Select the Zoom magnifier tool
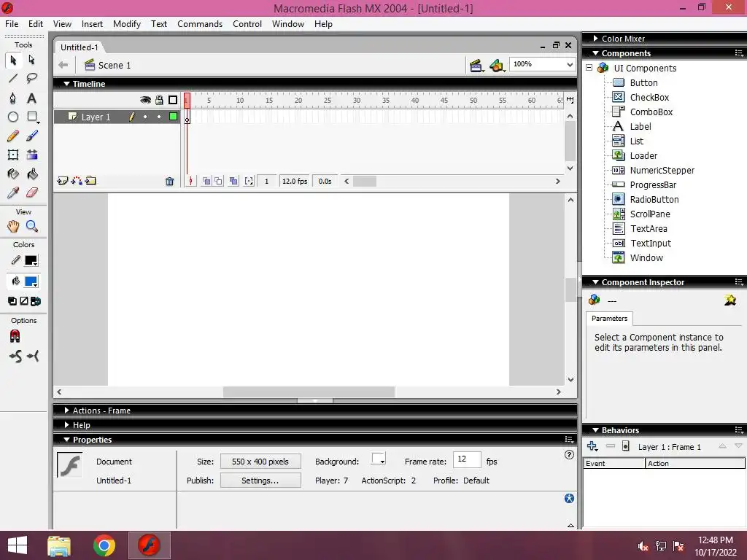 (x=32, y=227)
